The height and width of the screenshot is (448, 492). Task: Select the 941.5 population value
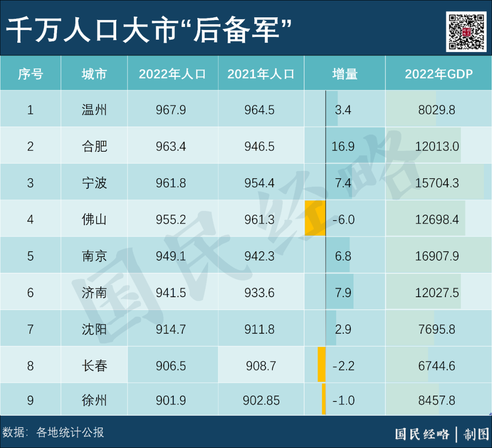point(171,293)
